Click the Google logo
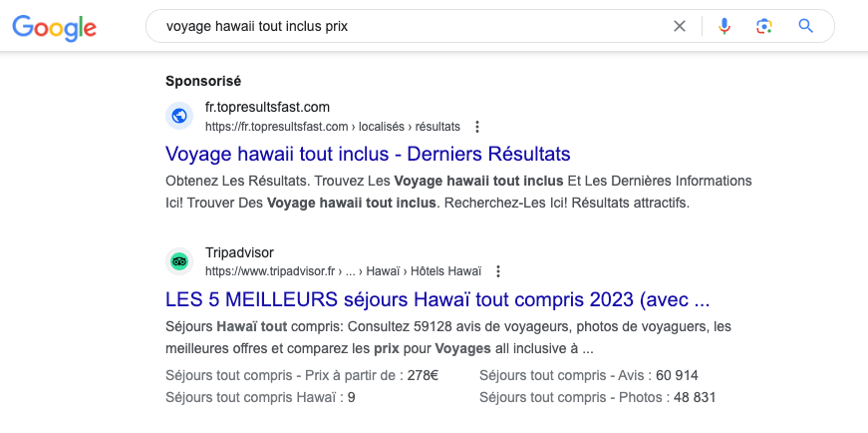The width and height of the screenshot is (868, 433). pos(54,27)
